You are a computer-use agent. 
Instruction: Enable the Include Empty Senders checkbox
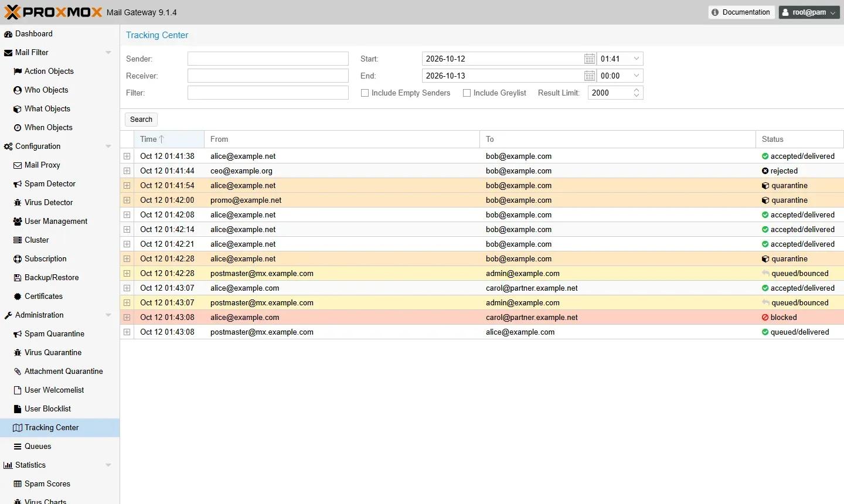pyautogui.click(x=365, y=93)
